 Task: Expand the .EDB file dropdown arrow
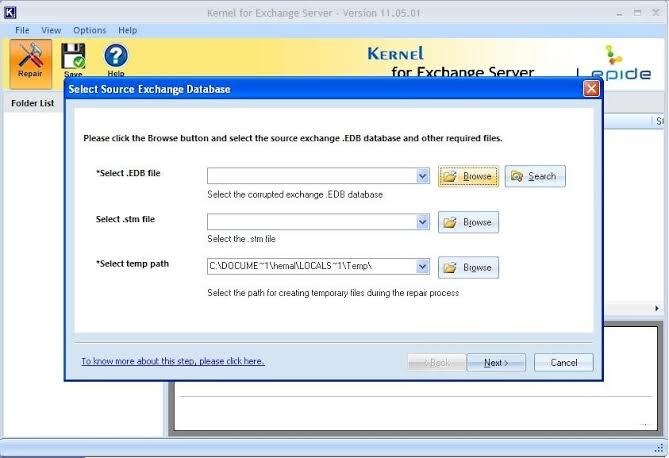(x=423, y=176)
